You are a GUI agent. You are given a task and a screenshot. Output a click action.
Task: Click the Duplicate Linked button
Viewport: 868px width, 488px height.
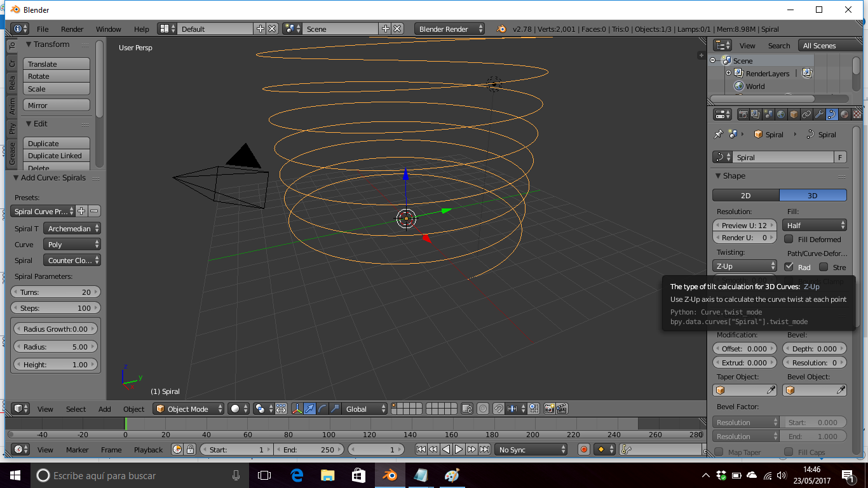[x=57, y=155]
